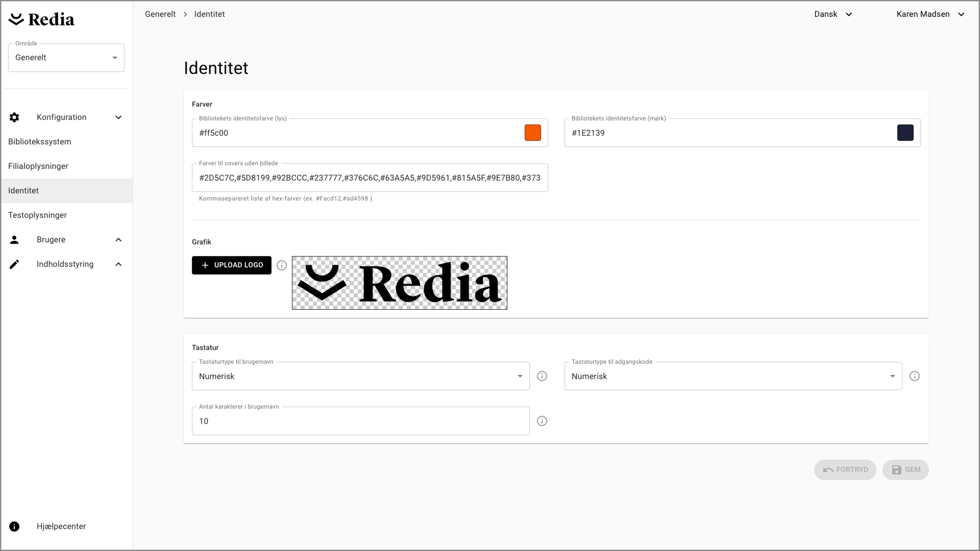Open the Hjælpecenter info icon
Image resolution: width=980 pixels, height=551 pixels.
click(x=14, y=526)
